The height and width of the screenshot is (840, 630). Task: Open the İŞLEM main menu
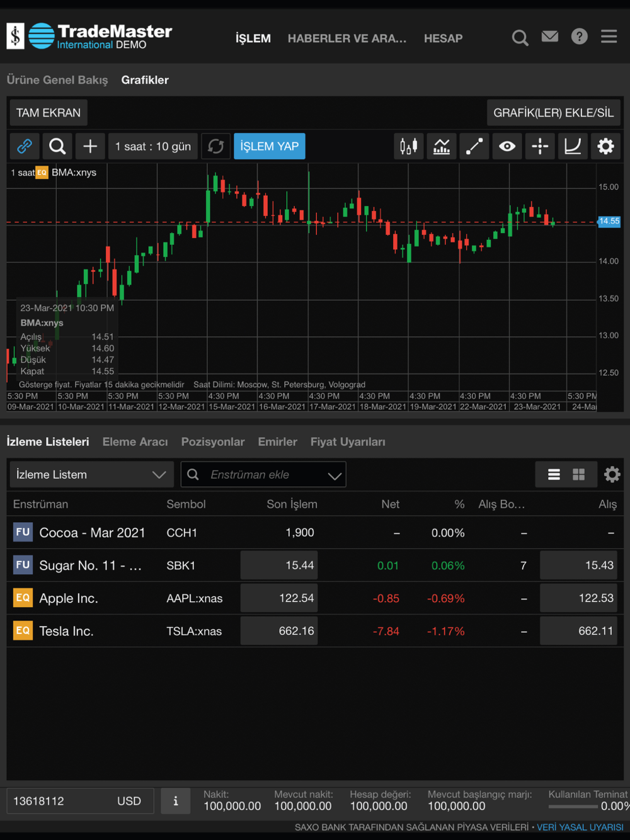pos(253,38)
